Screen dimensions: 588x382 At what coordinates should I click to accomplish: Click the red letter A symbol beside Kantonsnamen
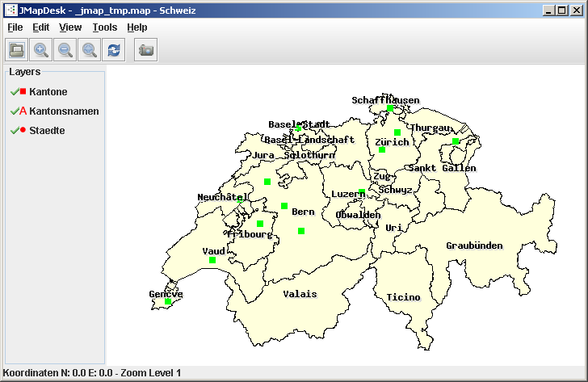click(x=23, y=111)
